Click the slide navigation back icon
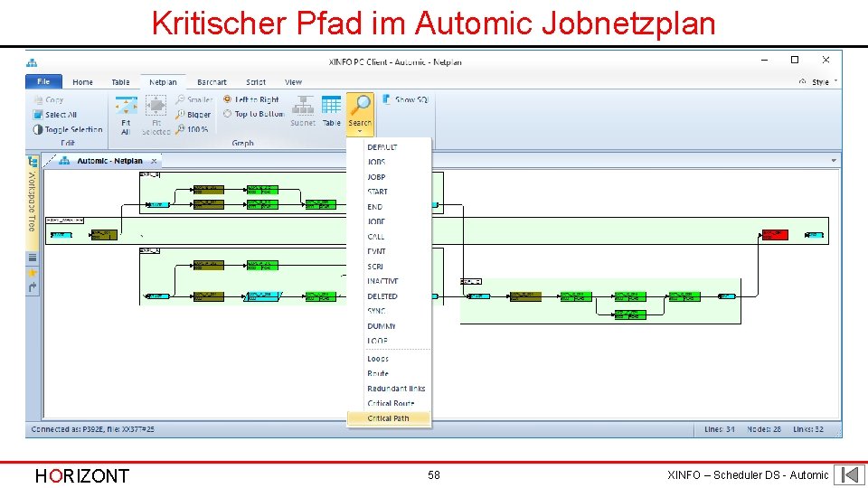This screenshot has height=488, width=868. click(x=849, y=474)
